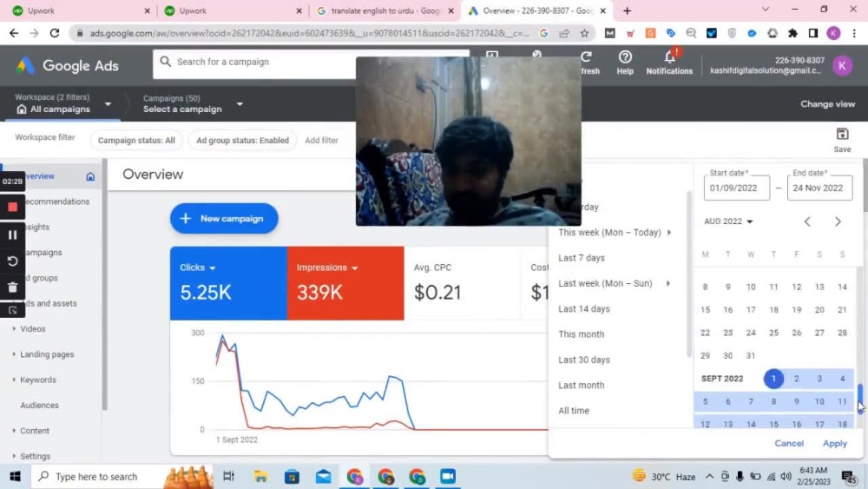This screenshot has width=868, height=489.
Task: Open the Chrome three-dot menu
Action: [x=854, y=33]
